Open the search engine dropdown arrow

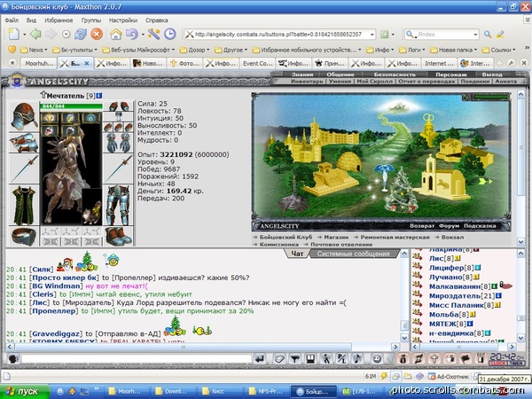pyautogui.click(x=475, y=35)
